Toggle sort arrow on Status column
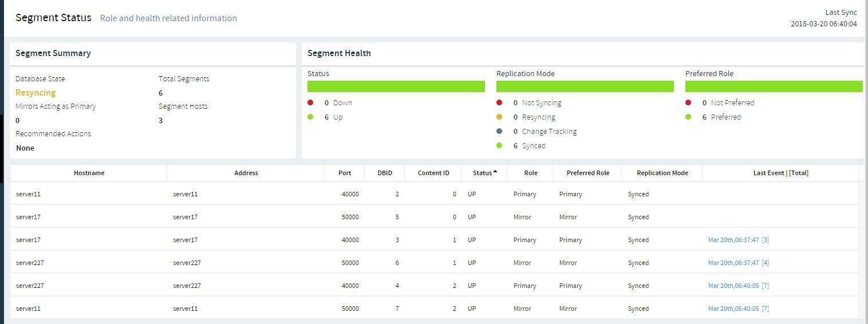 click(x=495, y=172)
